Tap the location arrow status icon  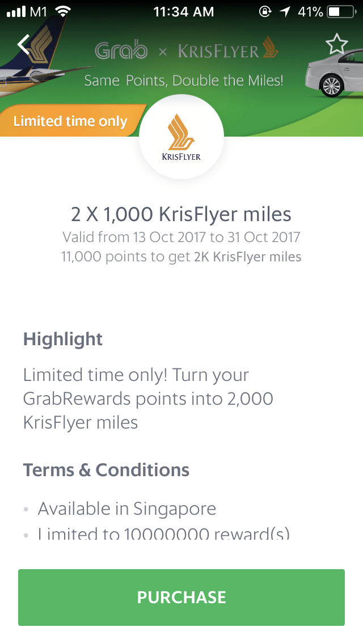click(x=286, y=11)
